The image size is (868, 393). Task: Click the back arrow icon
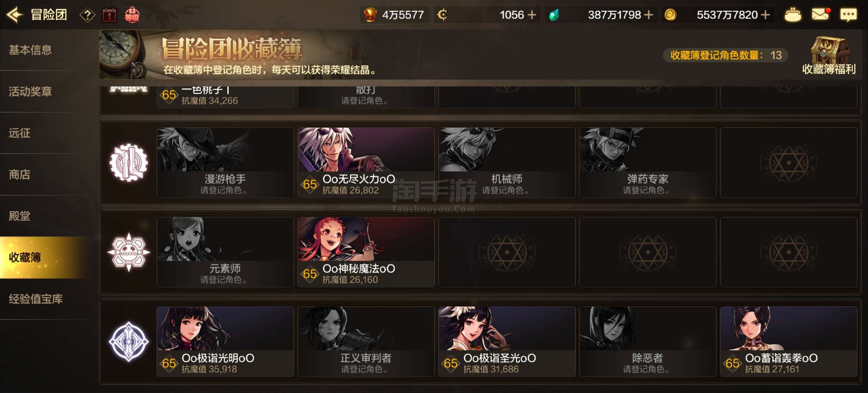tap(15, 15)
